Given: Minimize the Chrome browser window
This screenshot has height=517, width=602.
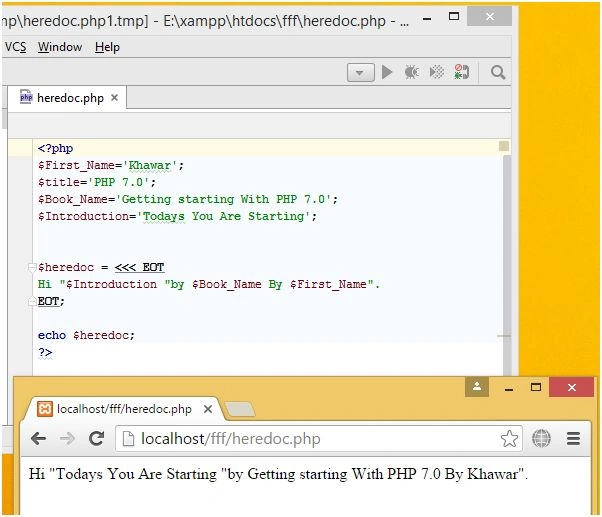Looking at the screenshot, I should click(x=509, y=388).
